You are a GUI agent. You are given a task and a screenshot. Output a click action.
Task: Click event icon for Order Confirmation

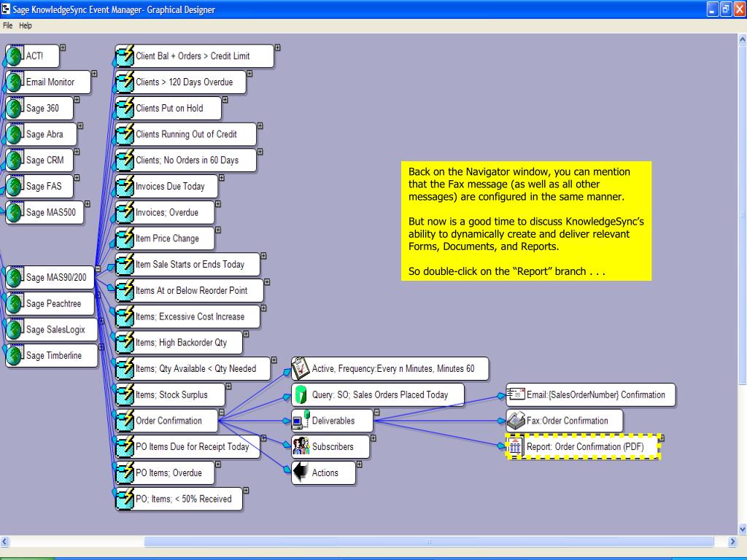[125, 421]
